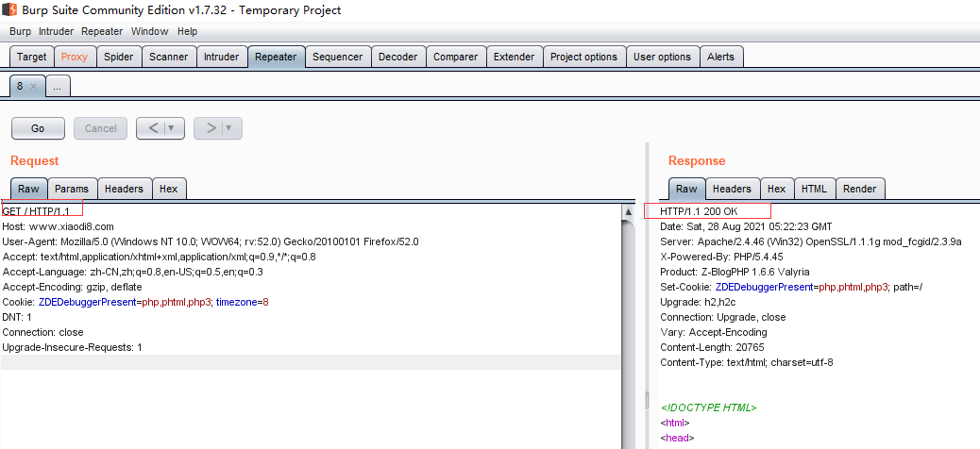Screen dimensions: 980x449
Task: Click the request Cookie header line
Action: click(136, 302)
